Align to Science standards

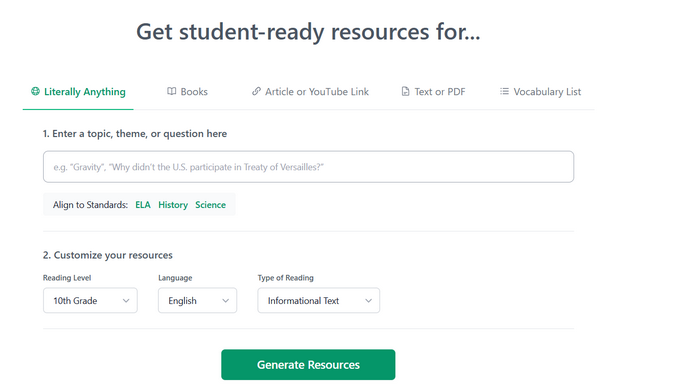pos(210,205)
